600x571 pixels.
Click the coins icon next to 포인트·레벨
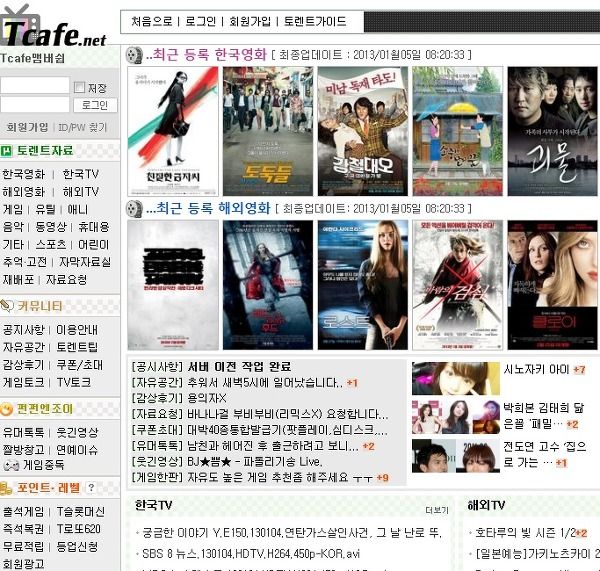point(6,488)
